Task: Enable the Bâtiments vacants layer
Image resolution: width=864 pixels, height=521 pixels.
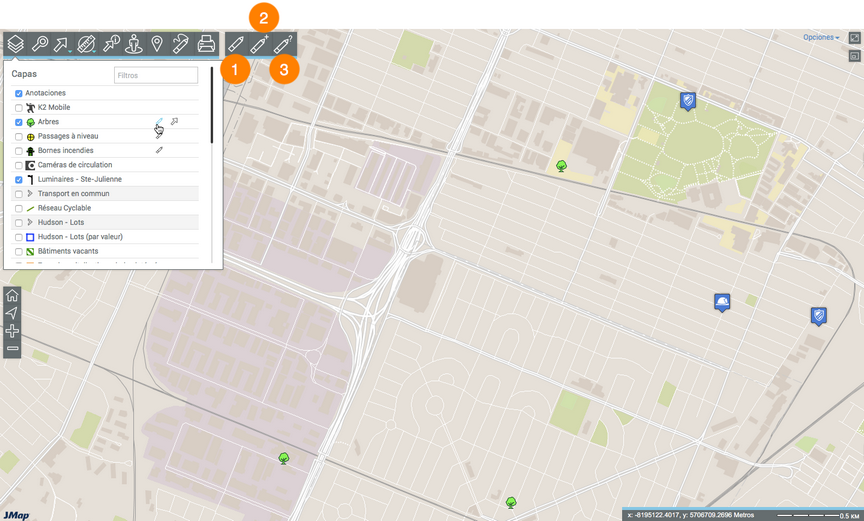Action: tap(19, 252)
